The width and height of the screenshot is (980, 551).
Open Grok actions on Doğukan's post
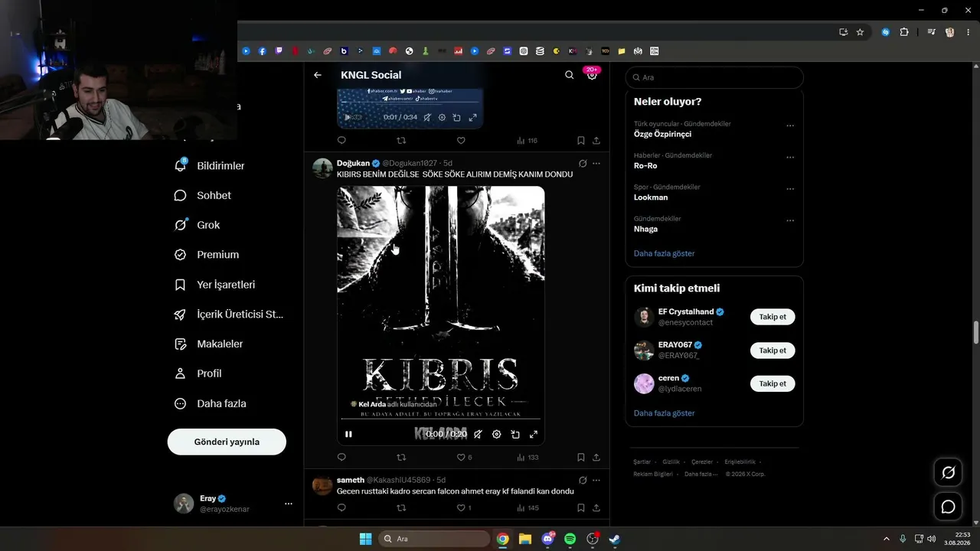[x=583, y=163]
